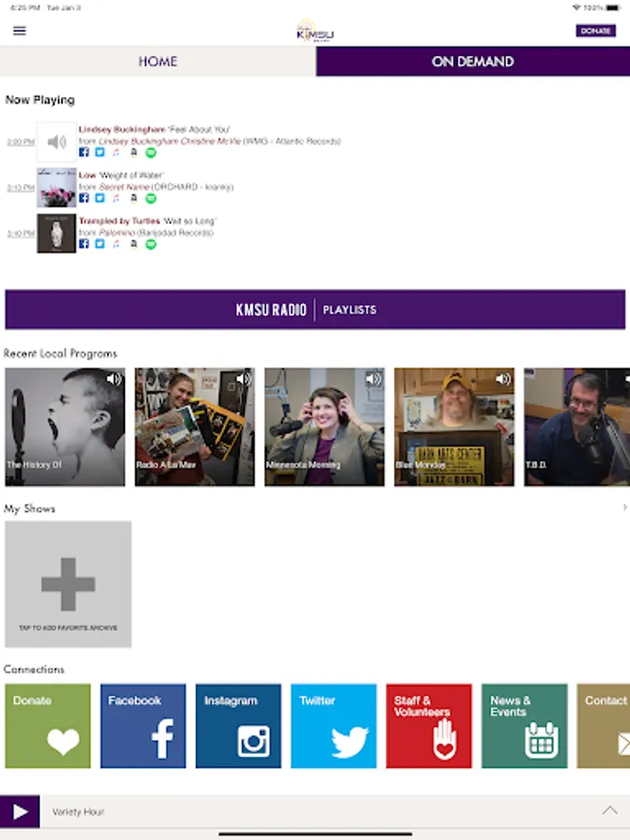The image size is (630, 840).
Task: Open Low 'Weight of Water' in Spotify
Action: point(151,198)
